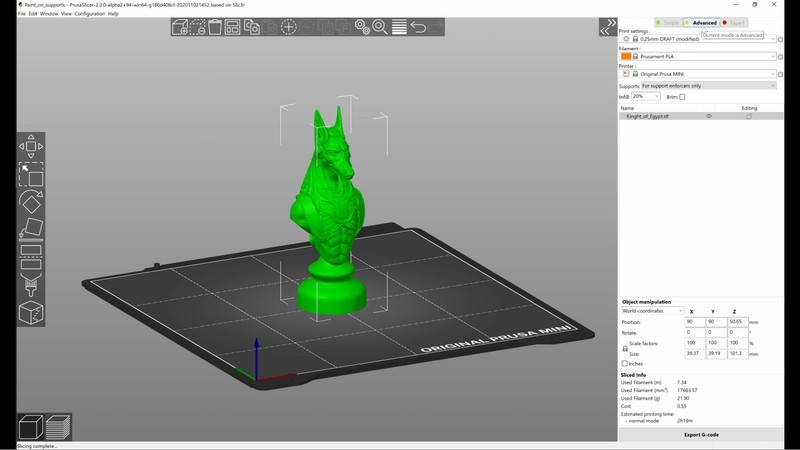
Task: Open the Window menu
Action: (48, 14)
